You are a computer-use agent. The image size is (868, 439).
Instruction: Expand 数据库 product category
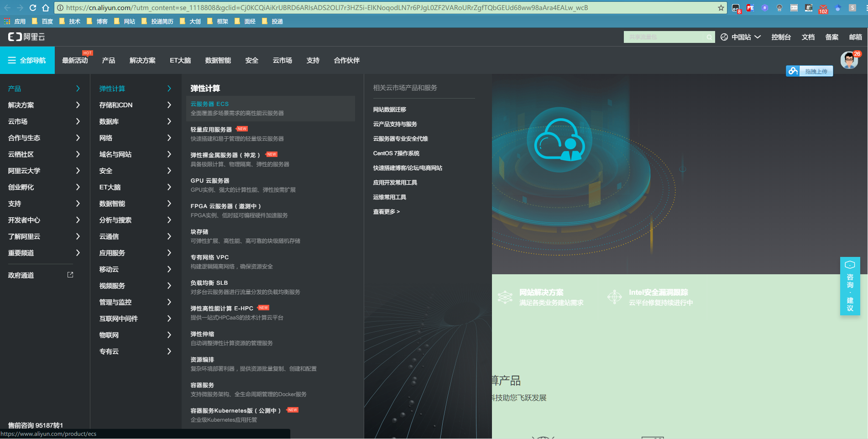pos(136,121)
